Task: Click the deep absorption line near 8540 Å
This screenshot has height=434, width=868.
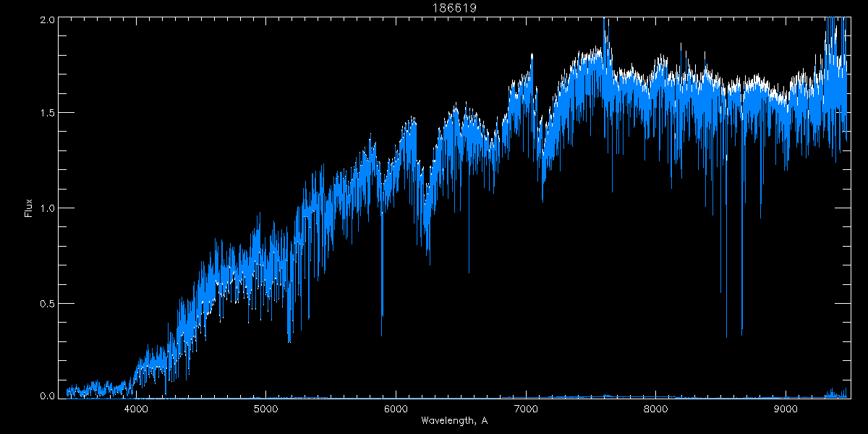Action: click(x=726, y=336)
